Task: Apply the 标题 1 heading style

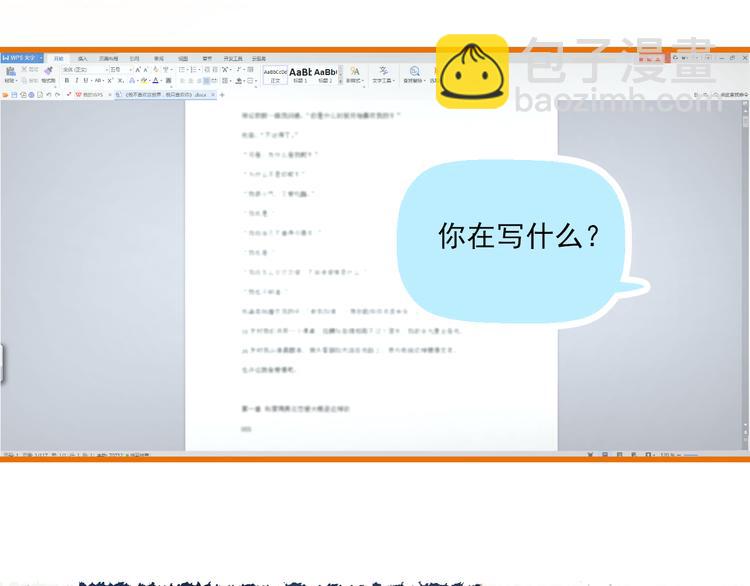Action: pyautogui.click(x=300, y=74)
